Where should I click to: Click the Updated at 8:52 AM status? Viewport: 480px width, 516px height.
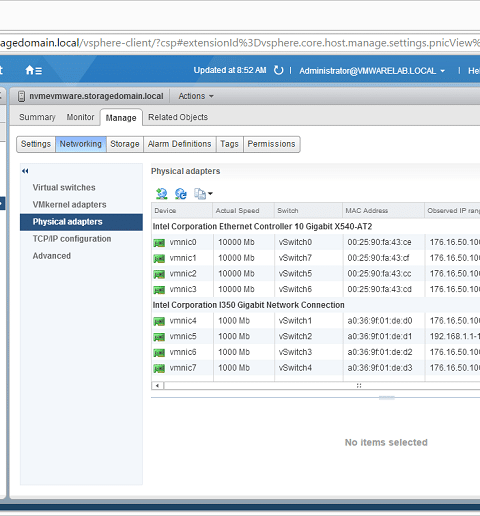tap(230, 70)
